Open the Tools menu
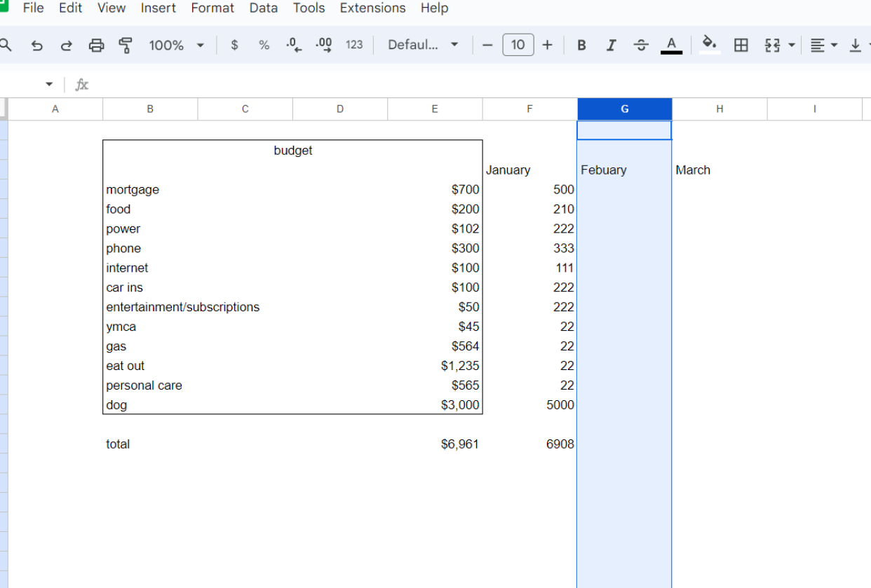The width and height of the screenshot is (871, 588). (309, 8)
